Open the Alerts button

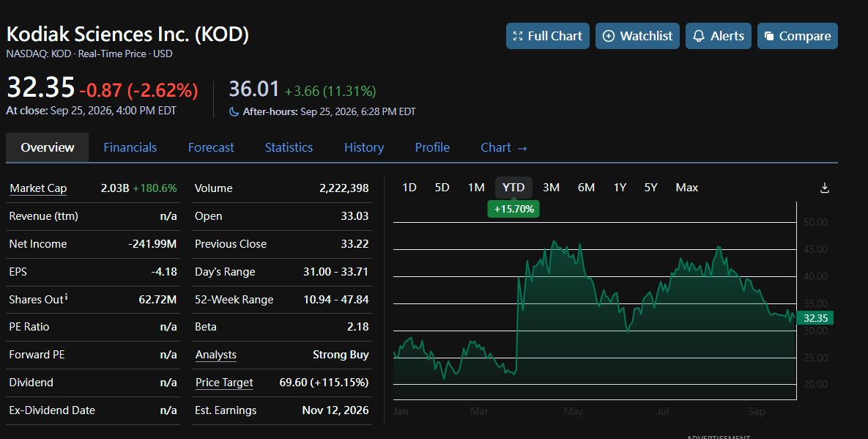pyautogui.click(x=718, y=36)
